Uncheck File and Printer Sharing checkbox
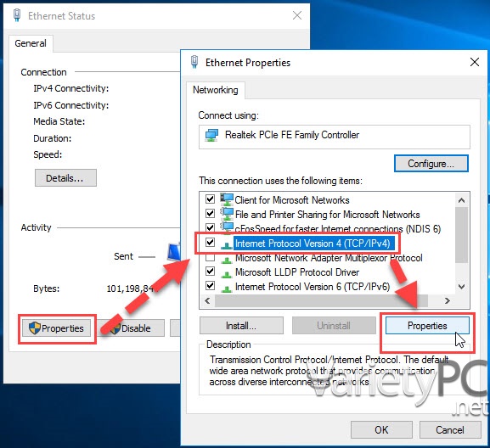 coord(210,214)
